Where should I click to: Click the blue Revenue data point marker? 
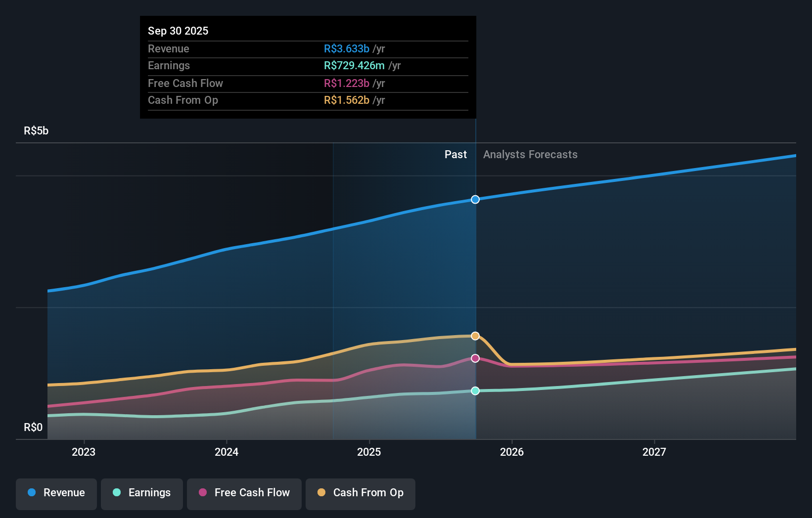pyautogui.click(x=475, y=200)
